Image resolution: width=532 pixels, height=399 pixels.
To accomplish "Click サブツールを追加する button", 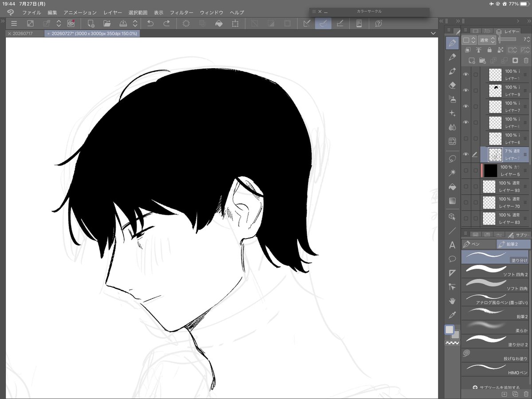I will [x=495, y=387].
